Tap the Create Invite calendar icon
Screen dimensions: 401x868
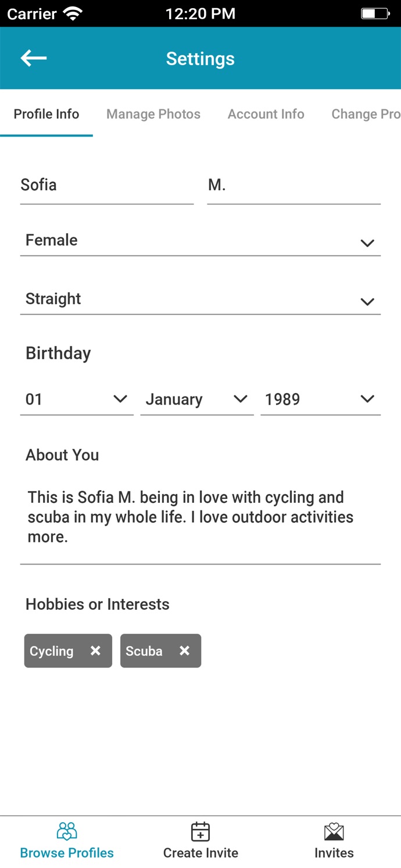pyautogui.click(x=201, y=832)
